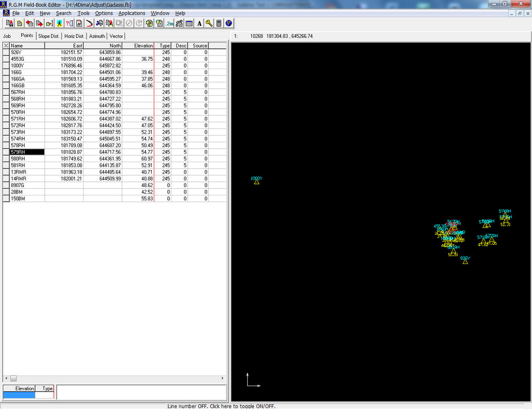Open the Edit menu
Image resolution: width=532 pixels, height=409 pixels.
click(30, 13)
